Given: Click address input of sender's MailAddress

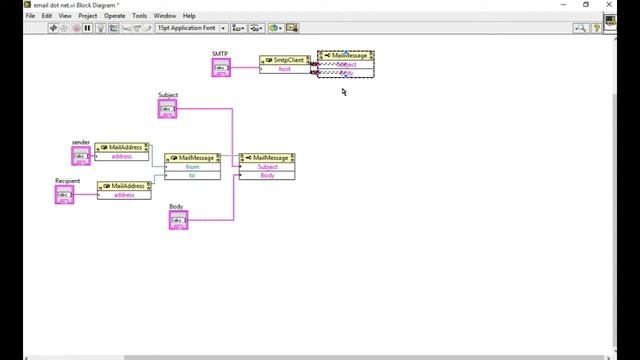Looking at the screenshot, I should pyautogui.click(x=122, y=156).
